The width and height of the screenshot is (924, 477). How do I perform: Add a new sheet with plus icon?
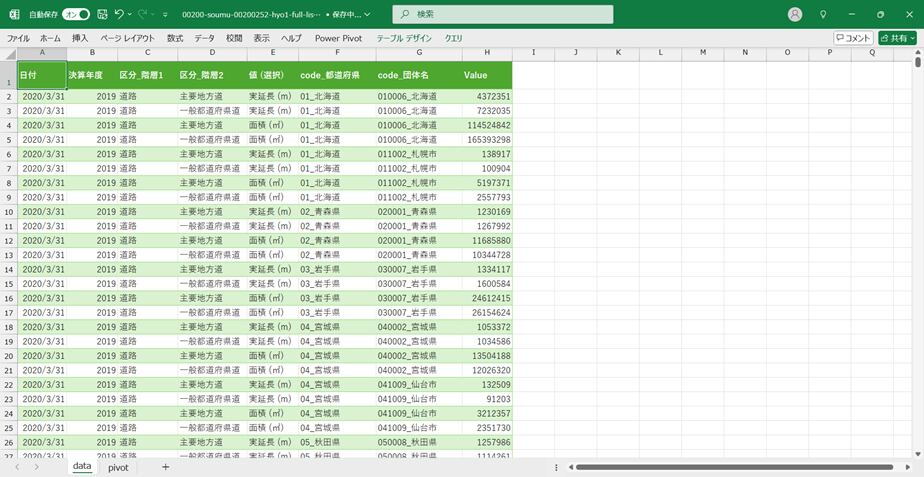pyautogui.click(x=165, y=467)
